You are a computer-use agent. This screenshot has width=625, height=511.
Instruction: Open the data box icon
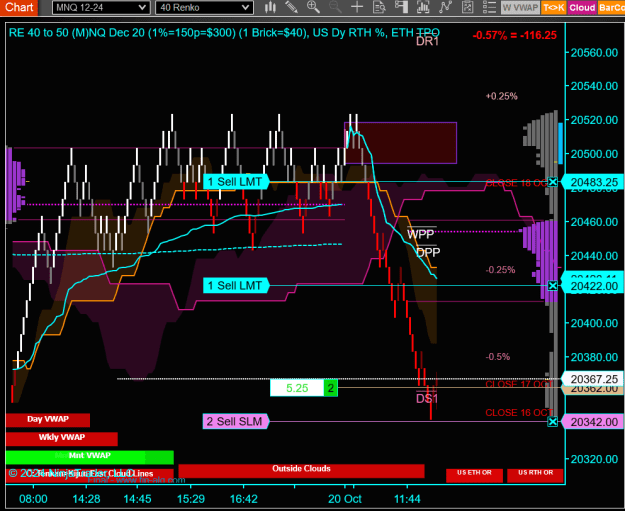click(379, 7)
